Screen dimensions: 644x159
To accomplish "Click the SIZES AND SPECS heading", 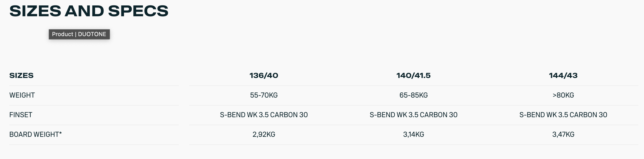I will 89,11.
